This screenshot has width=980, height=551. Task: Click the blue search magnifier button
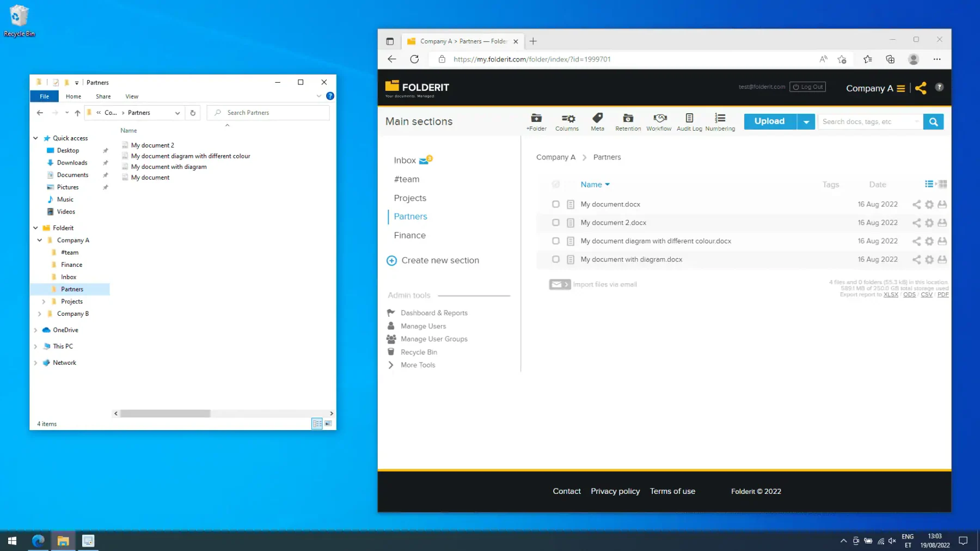[x=933, y=122]
